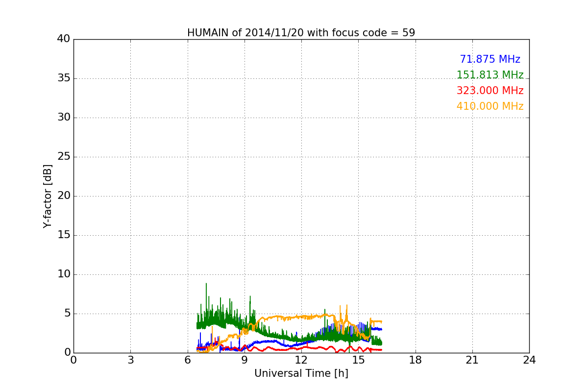Select the 323.000 MHz legend label
This screenshot has width=588, height=392.
coord(490,91)
